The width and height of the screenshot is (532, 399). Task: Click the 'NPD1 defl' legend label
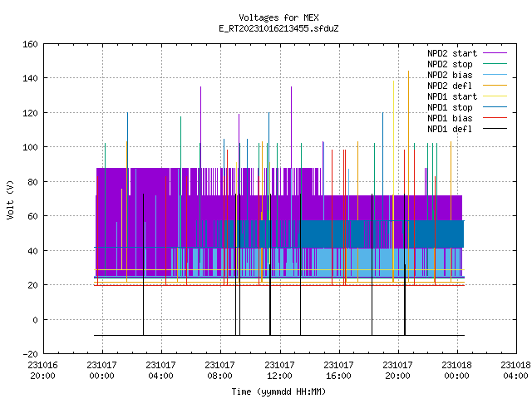pos(450,129)
